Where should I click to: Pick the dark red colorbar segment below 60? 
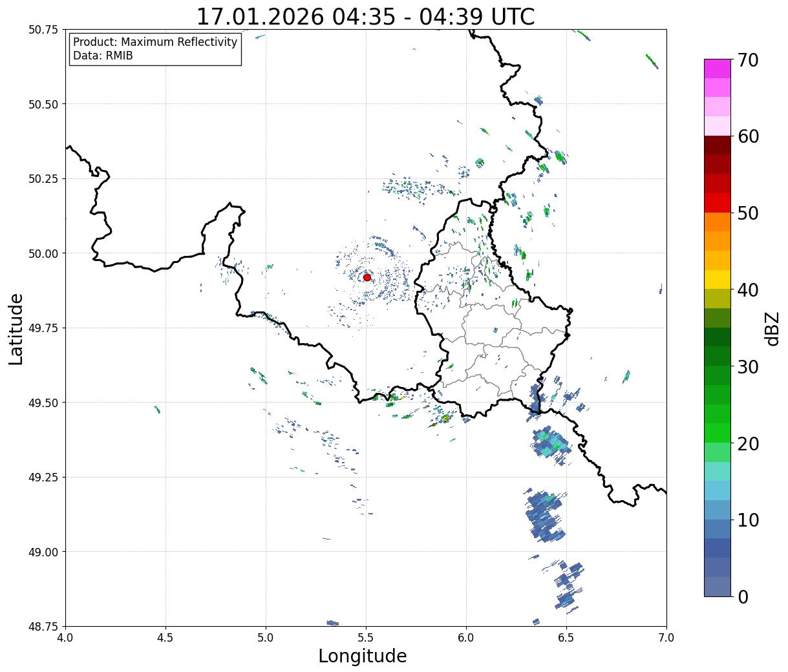coord(718,145)
